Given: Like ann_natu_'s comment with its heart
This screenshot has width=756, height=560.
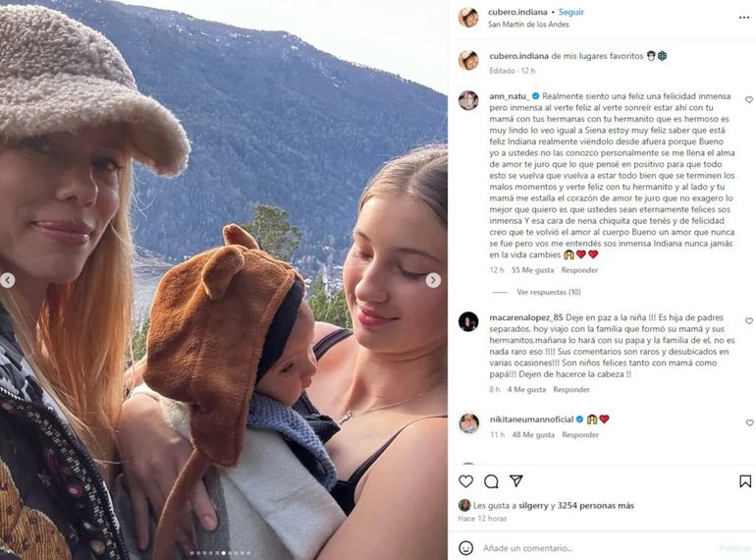Looking at the screenshot, I should [749, 100].
